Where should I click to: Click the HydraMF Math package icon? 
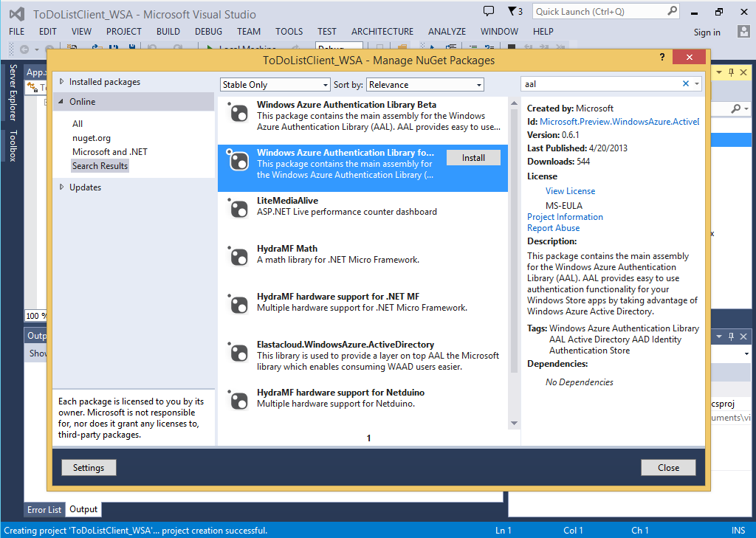(x=238, y=256)
